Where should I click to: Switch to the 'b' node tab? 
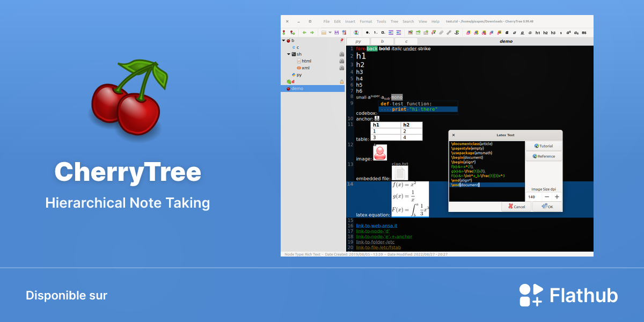pyautogui.click(x=382, y=41)
